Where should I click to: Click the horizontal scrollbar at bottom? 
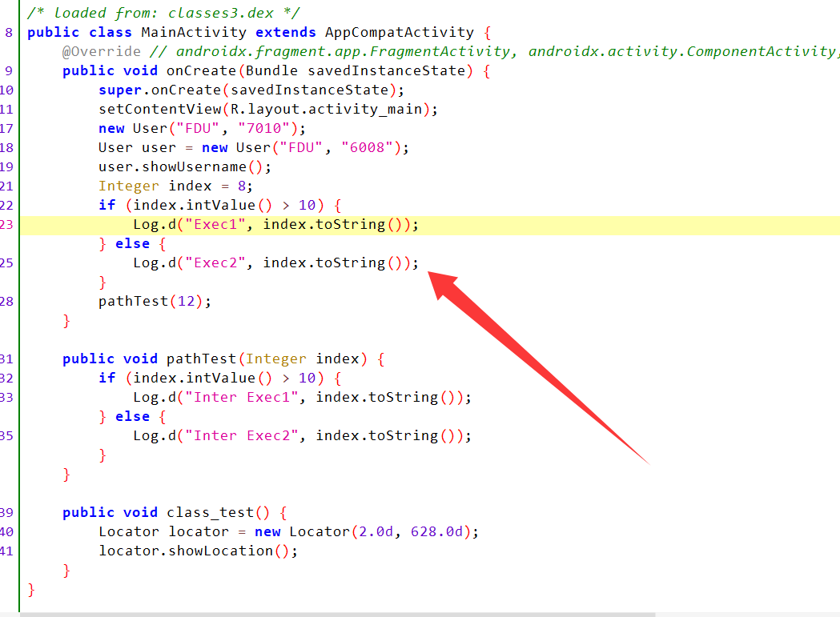tap(336, 614)
